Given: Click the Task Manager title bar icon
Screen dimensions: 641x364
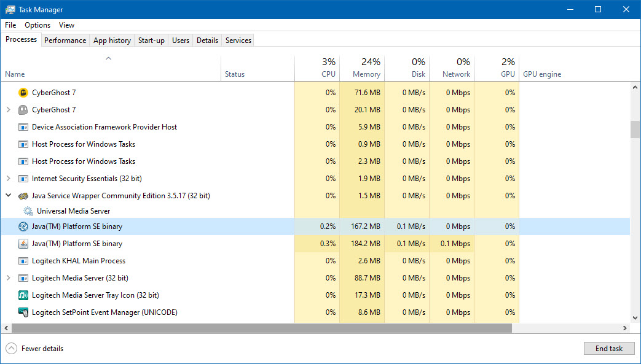Looking at the screenshot, I should [x=10, y=9].
